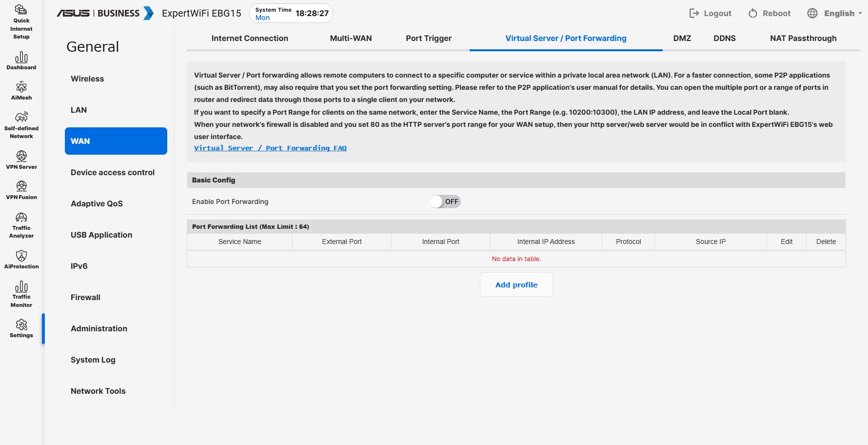Screen dimensions: 868x445
Task: Click the Source IP column header
Action: pos(711,242)
